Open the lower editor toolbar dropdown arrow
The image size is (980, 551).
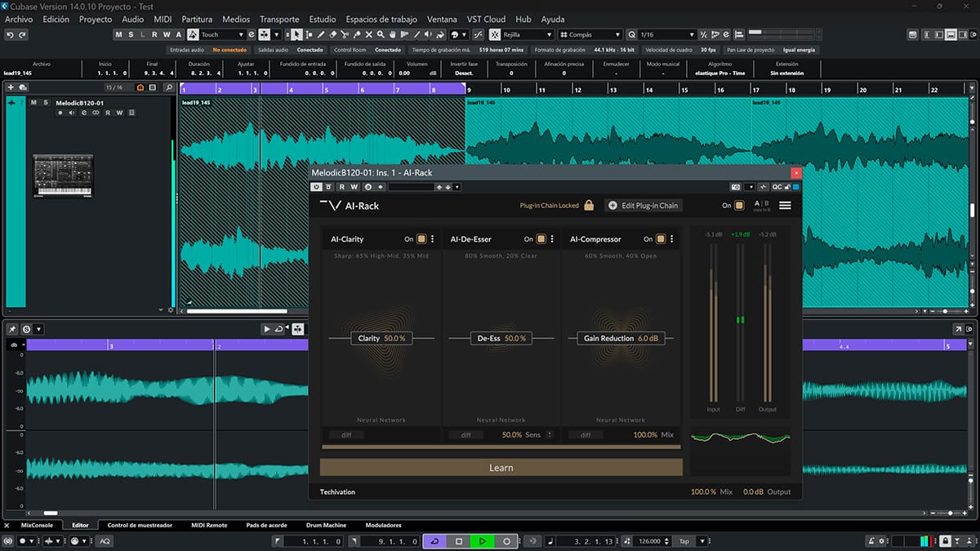point(39,329)
